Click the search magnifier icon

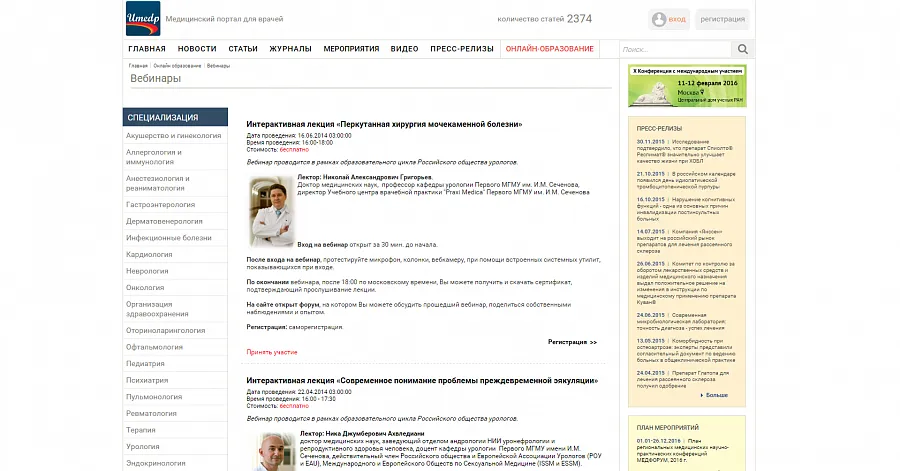point(743,49)
